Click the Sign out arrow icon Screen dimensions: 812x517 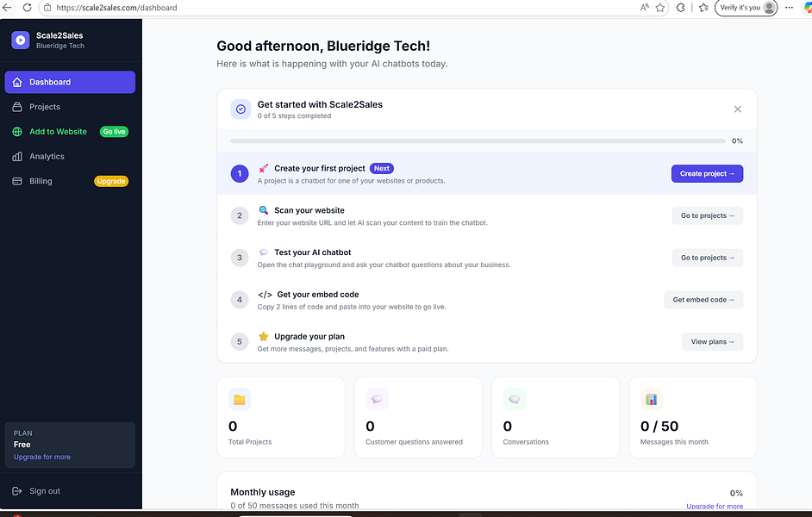click(17, 491)
